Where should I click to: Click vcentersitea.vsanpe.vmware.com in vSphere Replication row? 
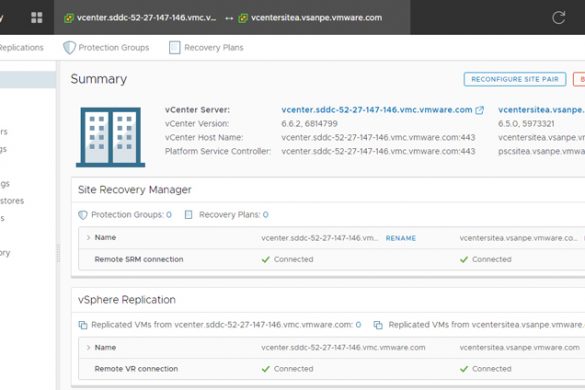(x=519, y=347)
